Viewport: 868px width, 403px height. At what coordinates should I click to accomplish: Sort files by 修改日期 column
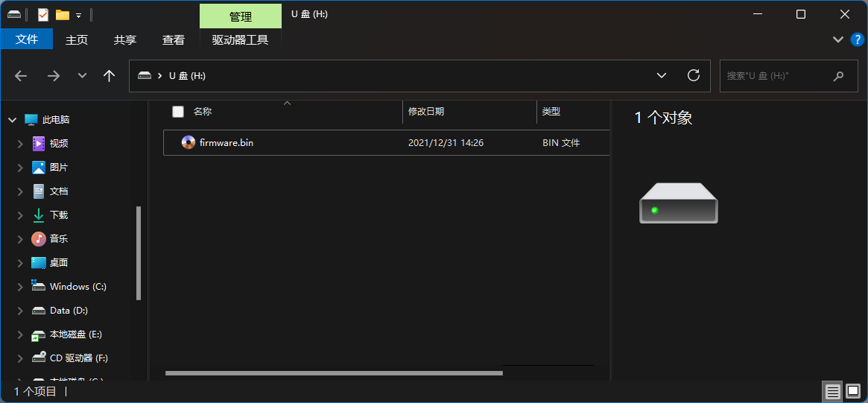click(x=426, y=112)
